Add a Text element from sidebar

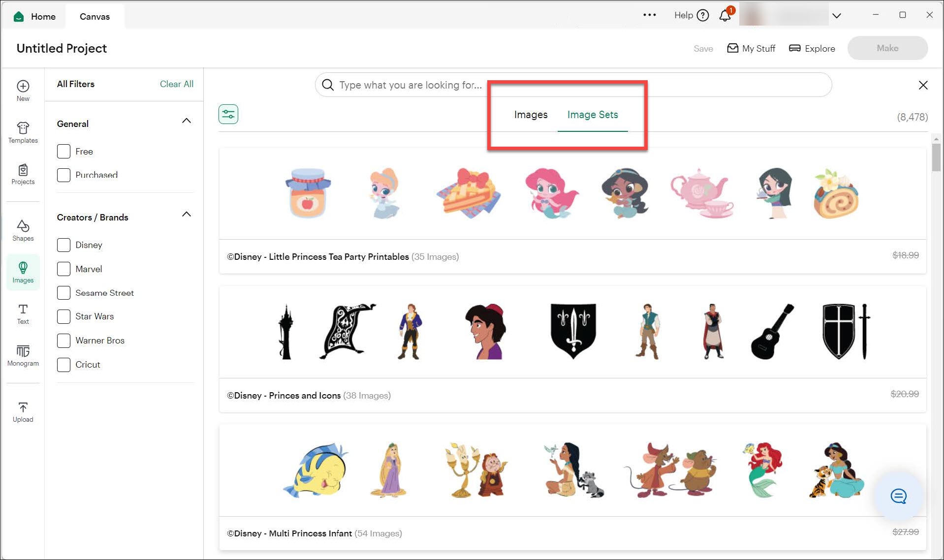tap(23, 313)
